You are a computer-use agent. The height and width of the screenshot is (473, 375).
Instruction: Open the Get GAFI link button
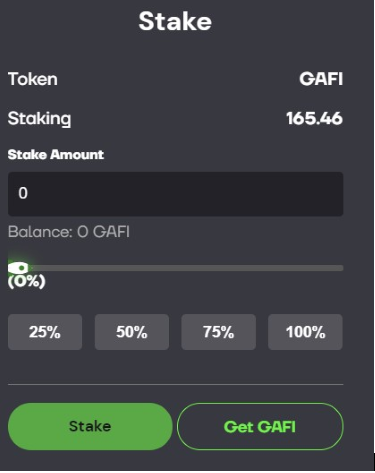[260, 426]
